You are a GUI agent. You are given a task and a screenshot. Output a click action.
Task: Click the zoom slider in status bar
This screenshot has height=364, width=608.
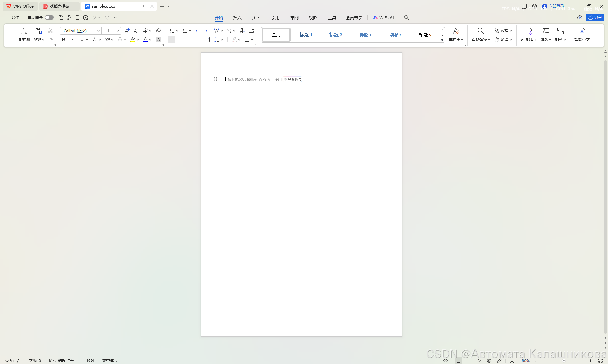coord(564,361)
